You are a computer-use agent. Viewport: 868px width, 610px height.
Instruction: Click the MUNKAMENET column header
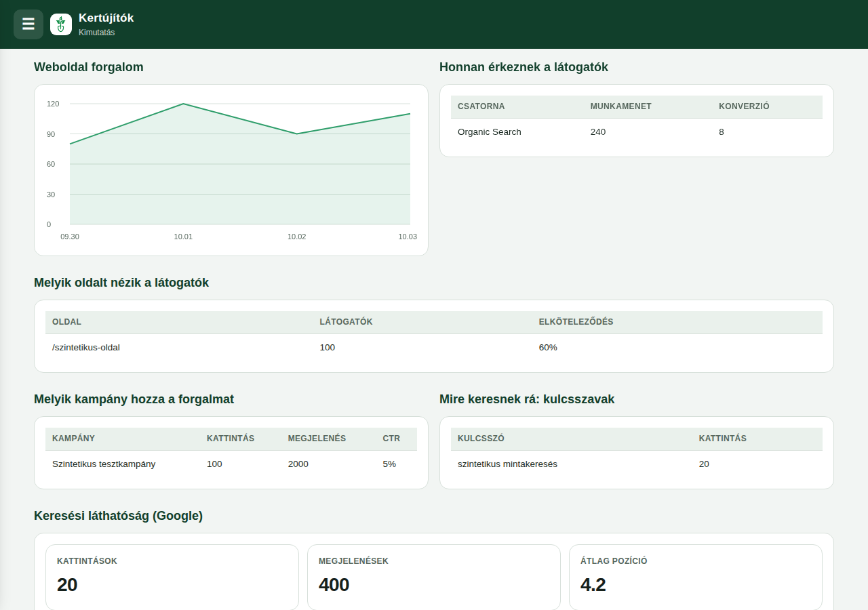(621, 106)
